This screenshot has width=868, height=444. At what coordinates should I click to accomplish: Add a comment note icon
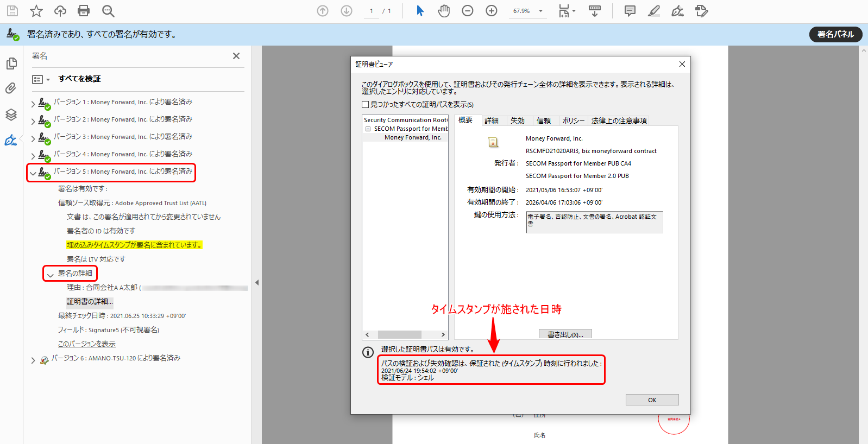point(630,11)
